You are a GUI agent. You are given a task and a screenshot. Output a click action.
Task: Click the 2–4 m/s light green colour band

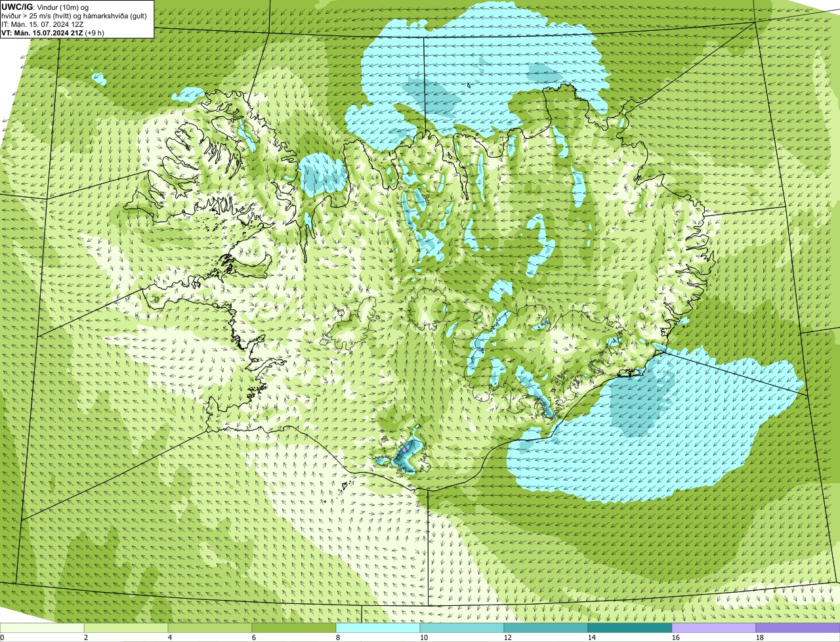pos(126,628)
